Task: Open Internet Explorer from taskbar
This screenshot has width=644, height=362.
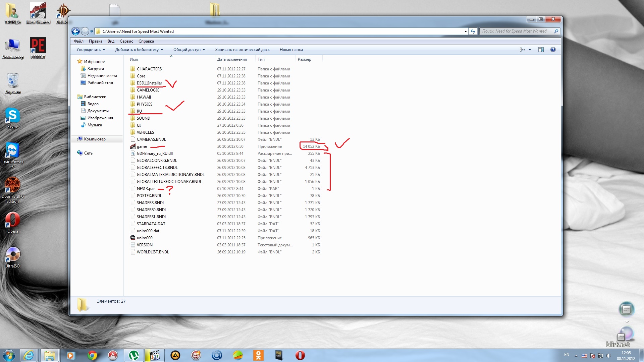Action: coord(29,355)
